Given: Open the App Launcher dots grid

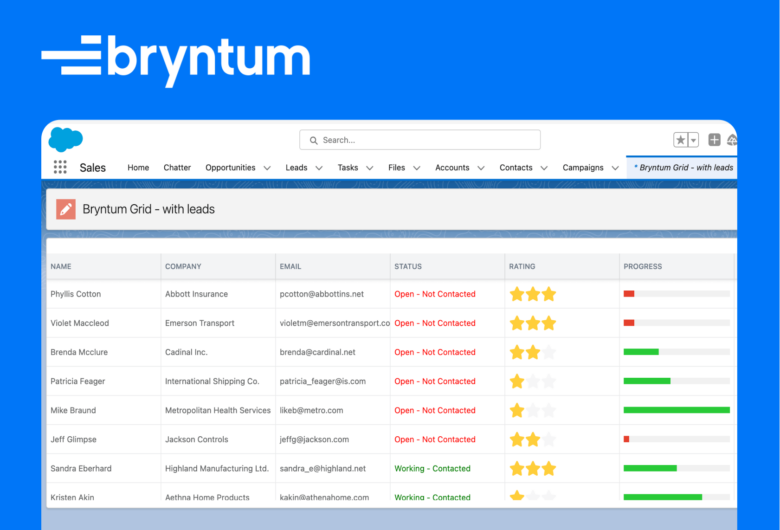Looking at the screenshot, I should [60, 167].
